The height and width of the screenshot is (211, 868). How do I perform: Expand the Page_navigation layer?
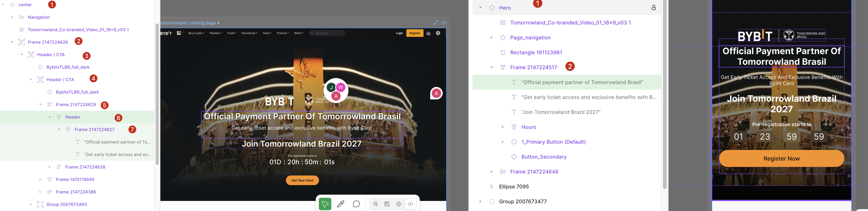[x=491, y=37]
